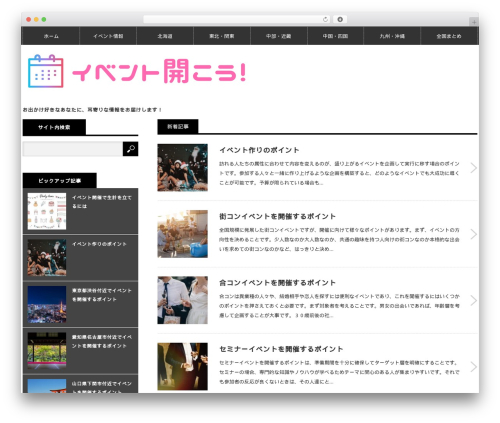
Task: Open the 東北・関東 menu item
Action: 222,36
